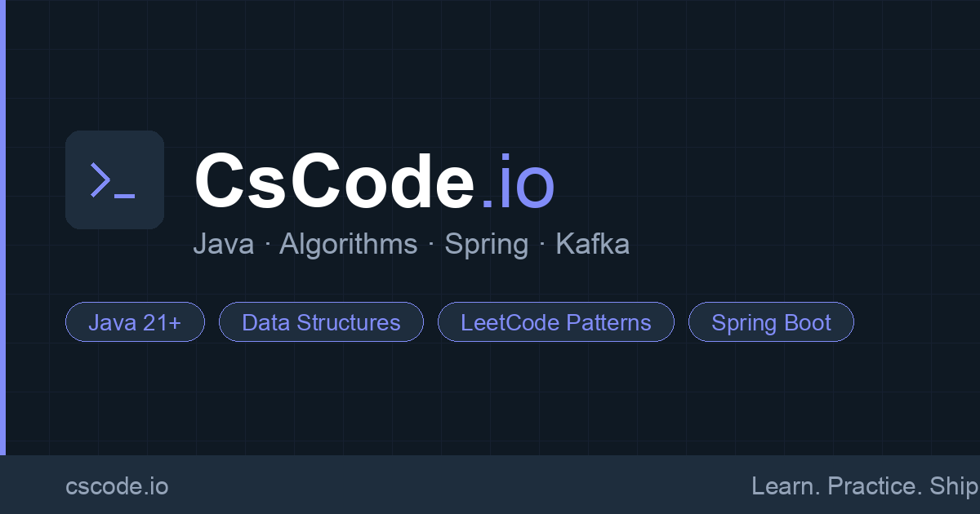Click Kafka in the subtitle line
The width and height of the screenshot is (980, 514).
pos(592,244)
